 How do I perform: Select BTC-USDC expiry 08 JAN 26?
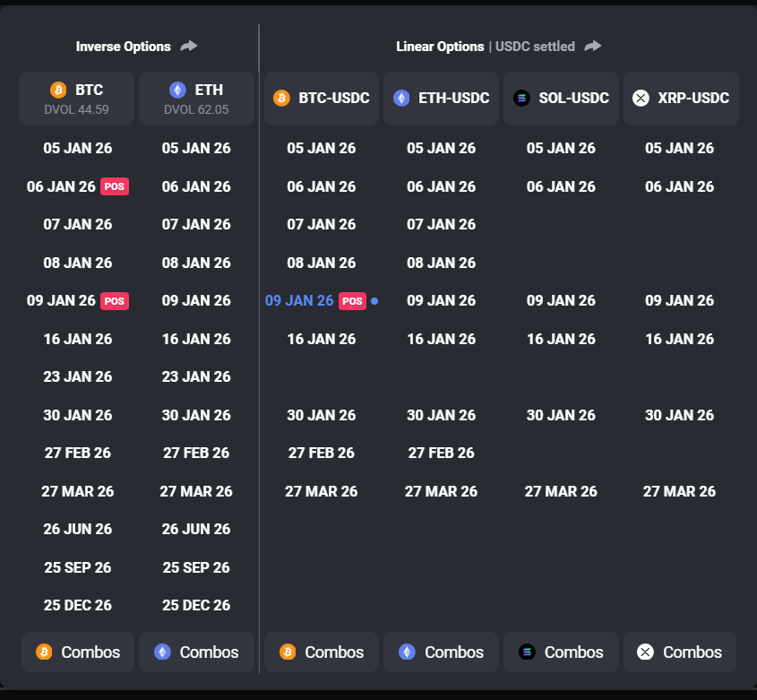322,263
